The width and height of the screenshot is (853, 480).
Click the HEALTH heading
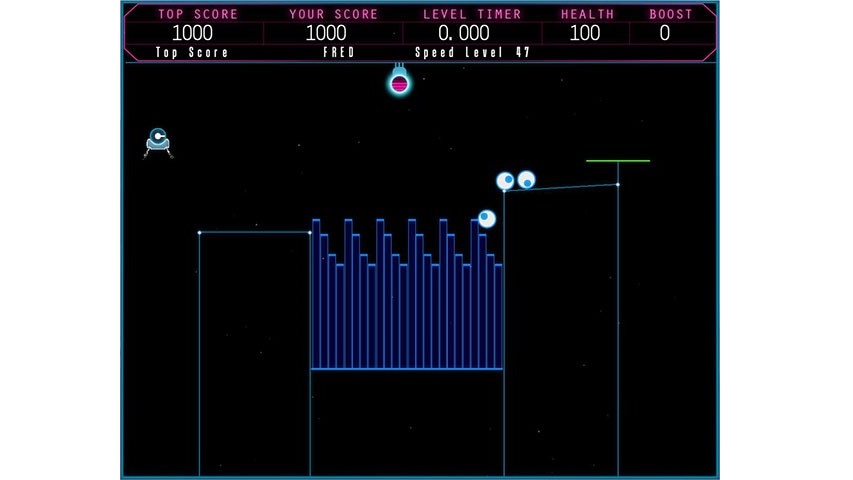coord(588,14)
